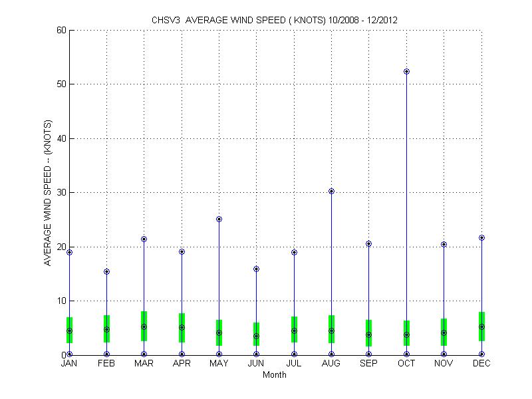
Task: Select the green box above the JUL label
Action: click(x=294, y=322)
